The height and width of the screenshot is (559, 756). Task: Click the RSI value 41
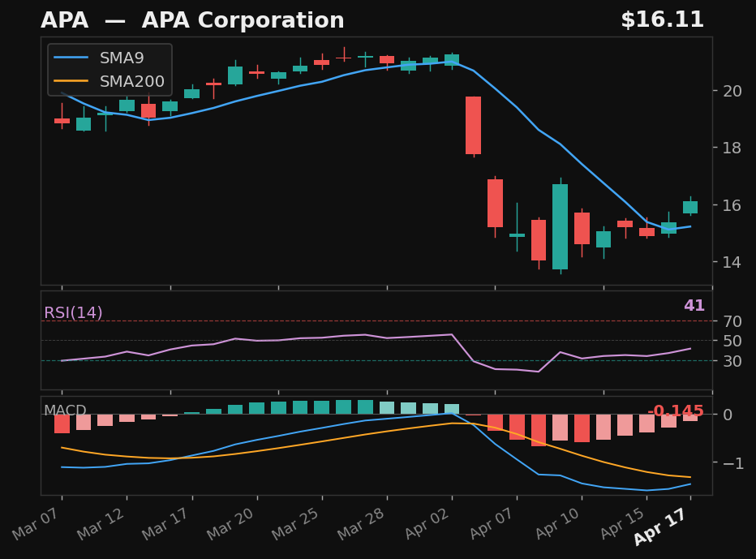pyautogui.click(x=694, y=305)
